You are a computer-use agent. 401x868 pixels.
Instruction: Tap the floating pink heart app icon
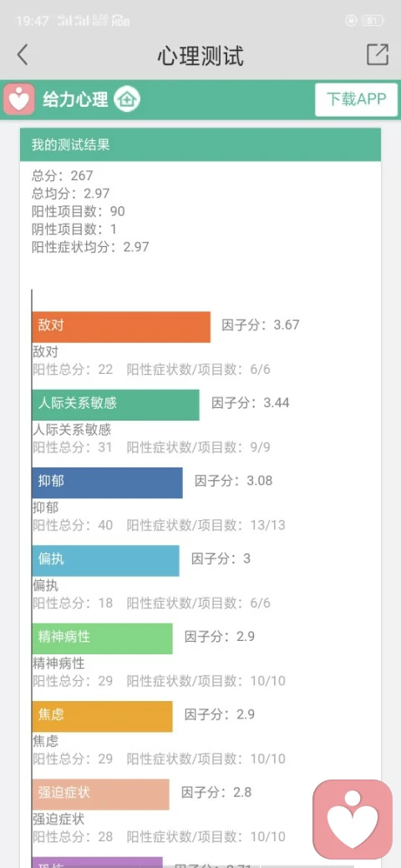tap(353, 820)
